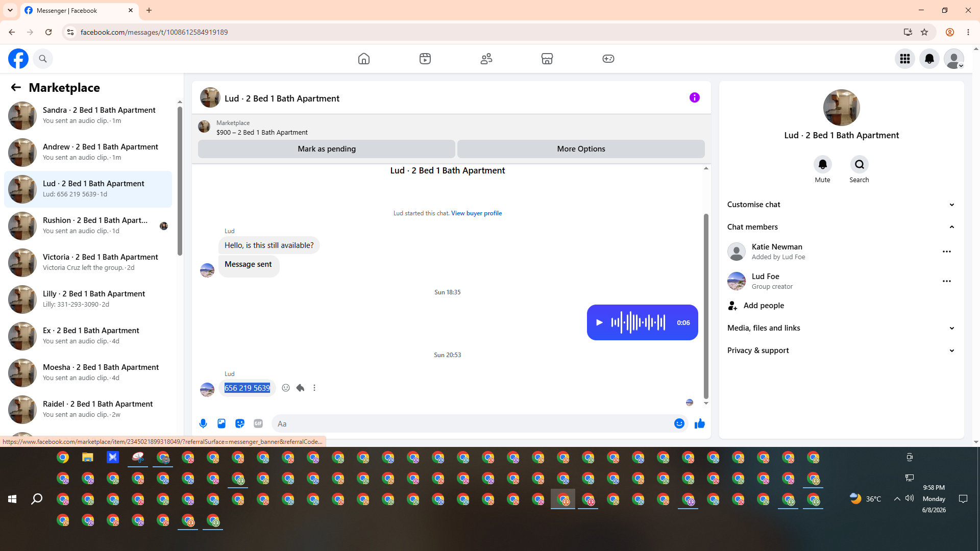Open Lilly's 2 Bed 1 Bath Apartment chat

click(x=88, y=299)
